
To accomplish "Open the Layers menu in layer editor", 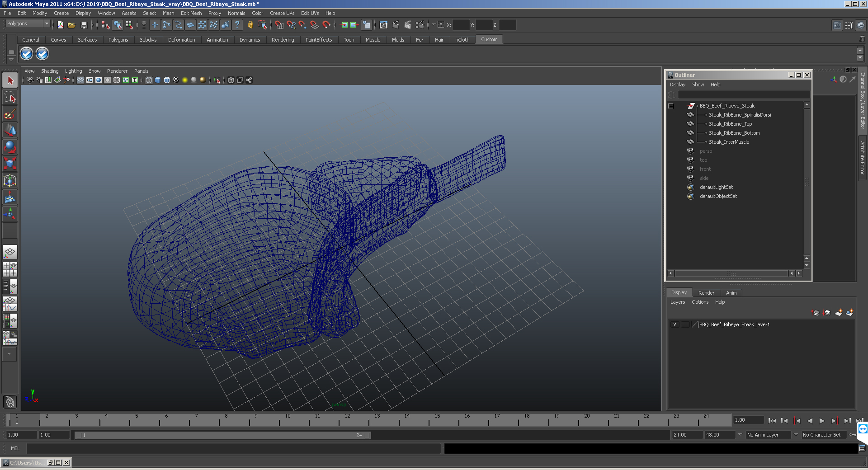I will (678, 302).
